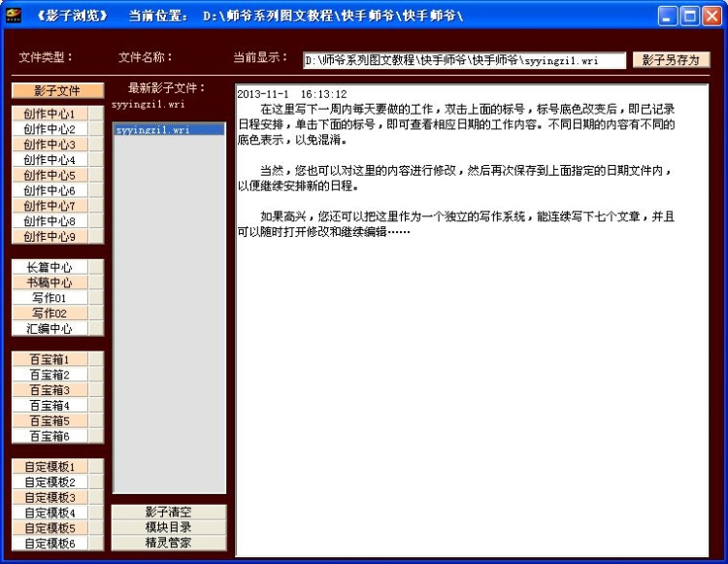
Task: Choose the 创作中心8 button
Action: [50, 221]
